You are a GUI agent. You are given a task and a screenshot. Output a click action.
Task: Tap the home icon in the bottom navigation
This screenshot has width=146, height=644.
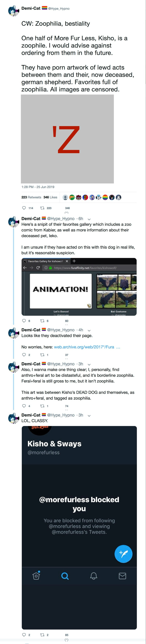(x=36, y=576)
